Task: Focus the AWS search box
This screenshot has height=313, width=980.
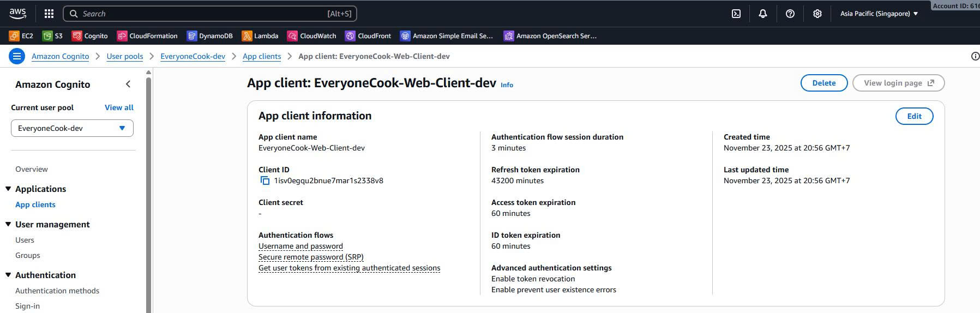Action: (210, 14)
